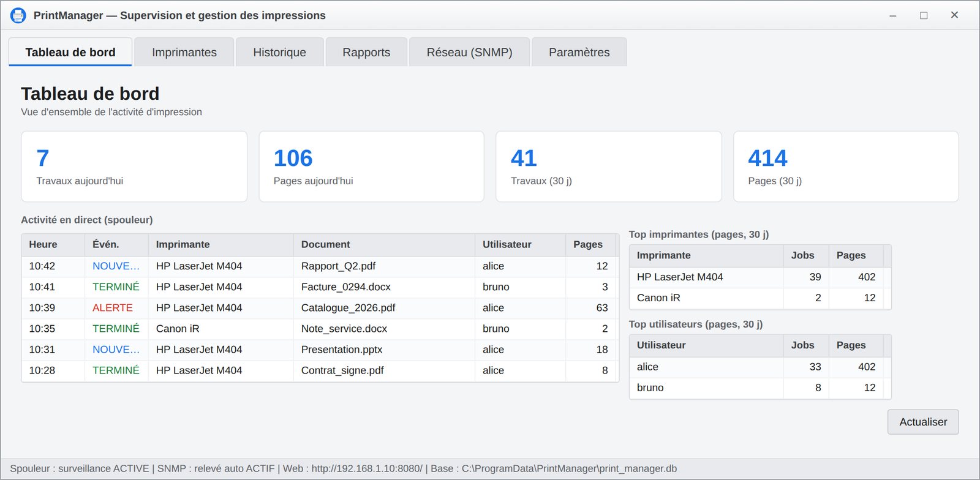Select the Presentation.pptx row
Viewport: 980px width, 480px height.
pos(320,350)
